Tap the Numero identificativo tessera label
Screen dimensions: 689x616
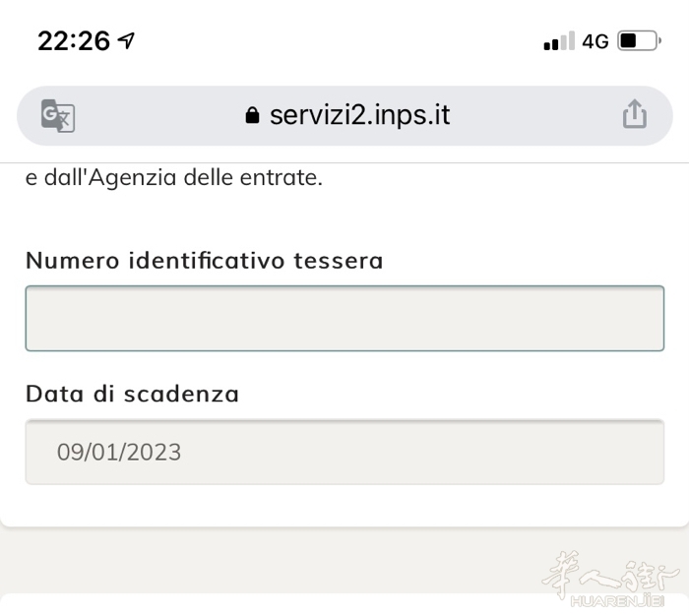(205, 261)
